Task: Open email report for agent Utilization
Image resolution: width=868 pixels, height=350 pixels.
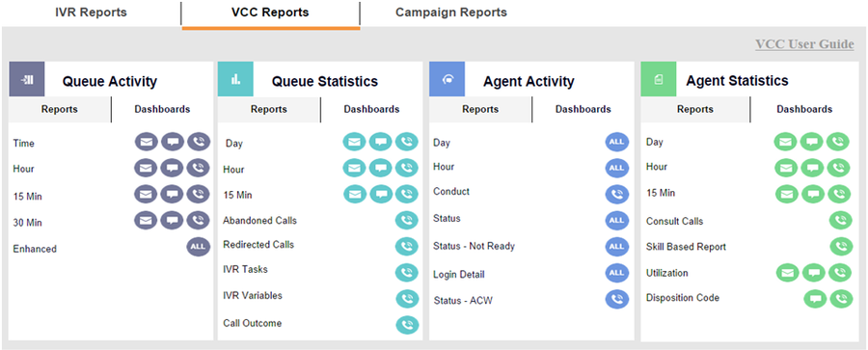Action: point(788,273)
